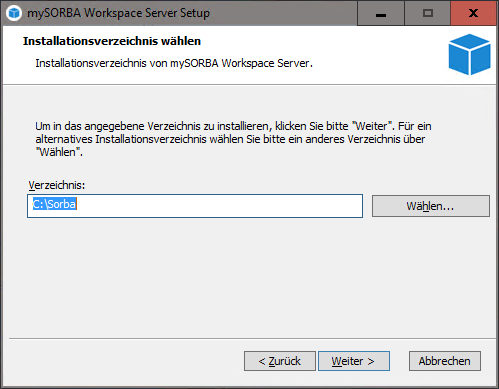Close the setup window

coord(473,13)
